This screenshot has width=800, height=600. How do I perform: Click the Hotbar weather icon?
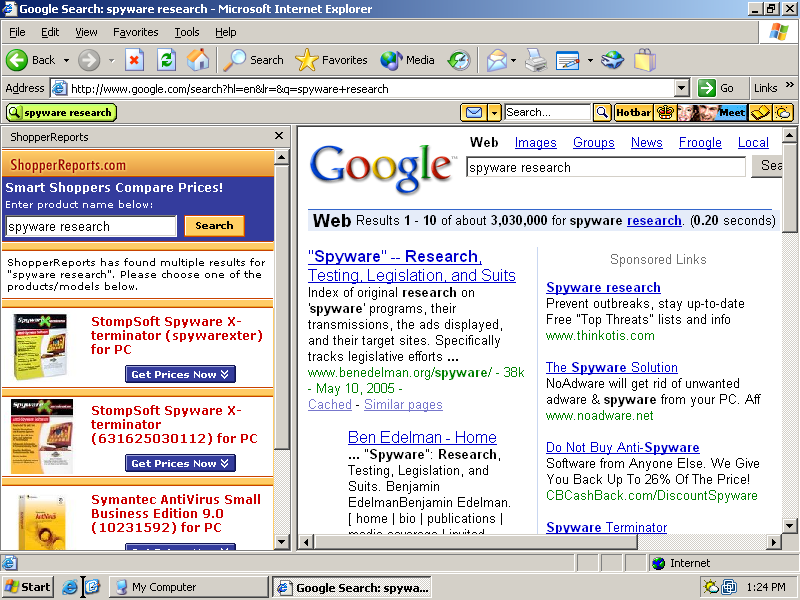[x=783, y=112]
